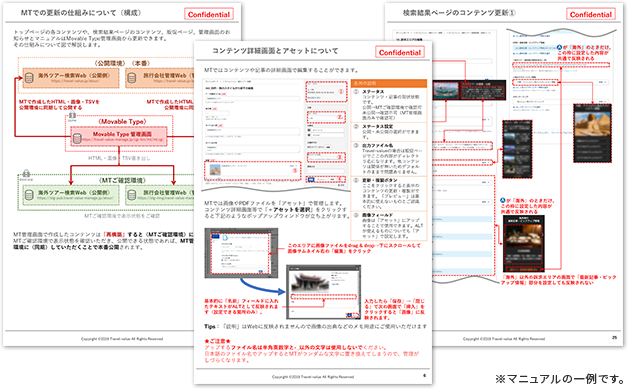Click the Confidential badge on the center page
628x389 pixels.
click(400, 52)
